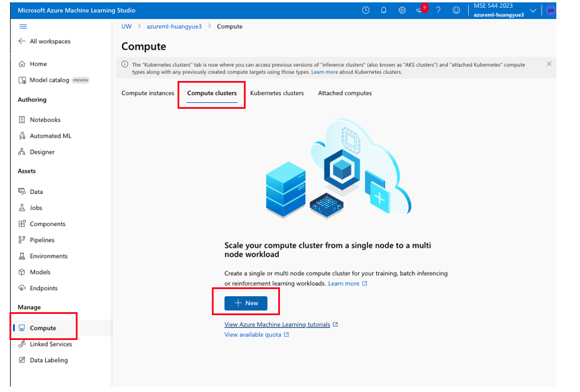Click UW in the breadcrumb
Screen dimensions: 580x392
point(127,26)
